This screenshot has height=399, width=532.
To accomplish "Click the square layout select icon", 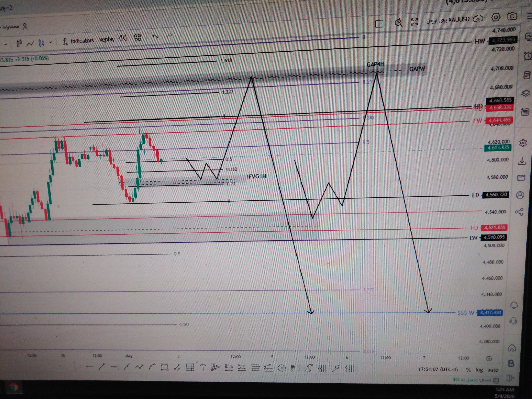I will (379, 24).
